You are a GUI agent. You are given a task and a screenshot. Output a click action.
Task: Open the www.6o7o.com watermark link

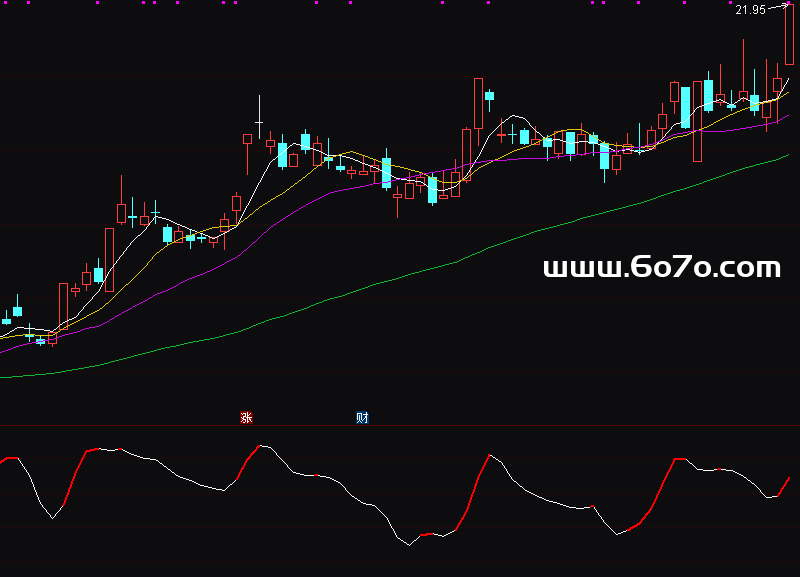[x=661, y=267]
